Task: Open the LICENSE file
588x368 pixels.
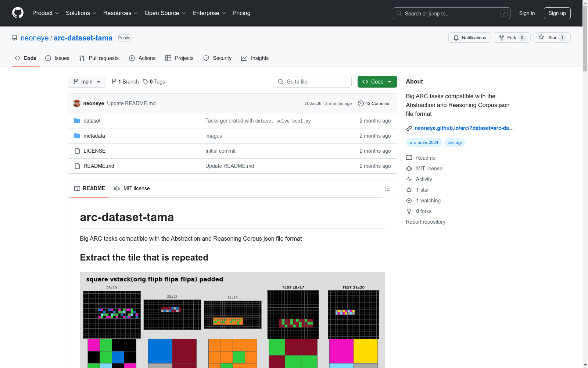Action: (x=94, y=151)
